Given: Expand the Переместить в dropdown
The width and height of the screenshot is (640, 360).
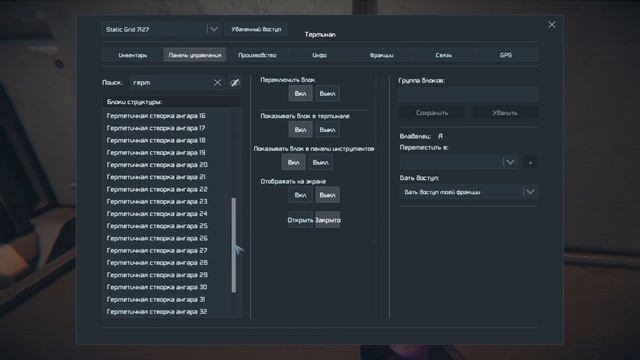Looking at the screenshot, I should click(510, 162).
